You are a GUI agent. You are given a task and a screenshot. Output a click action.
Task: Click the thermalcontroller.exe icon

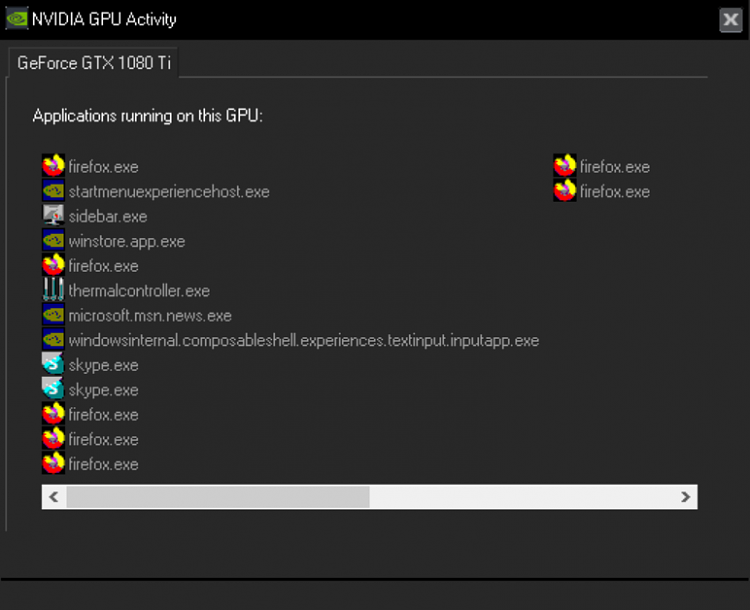pos(54,291)
